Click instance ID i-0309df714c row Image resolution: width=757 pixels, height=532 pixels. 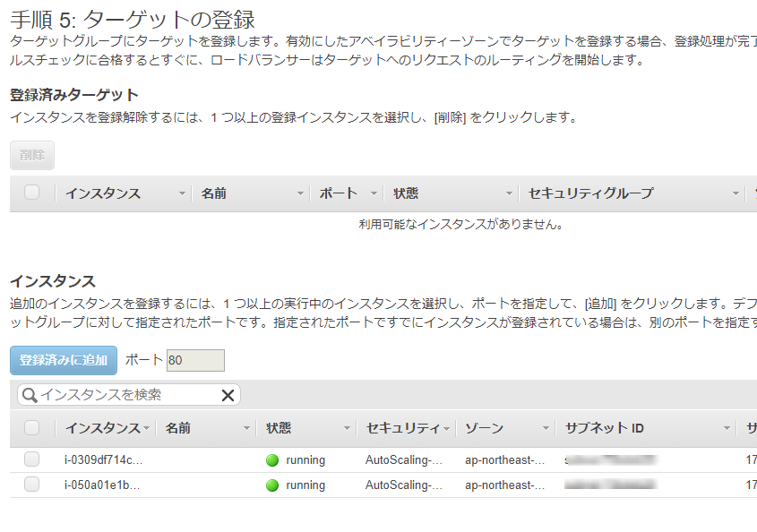pyautogui.click(x=103, y=460)
